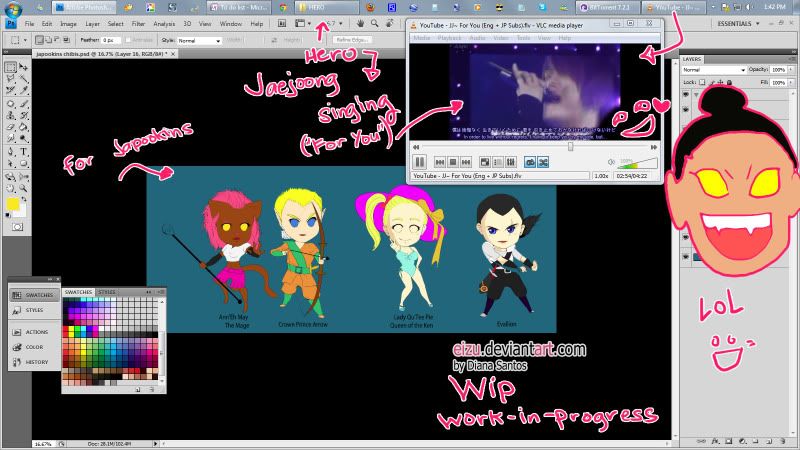The image size is (800, 450).
Task: Select the Lasso tool
Action: click(11, 79)
